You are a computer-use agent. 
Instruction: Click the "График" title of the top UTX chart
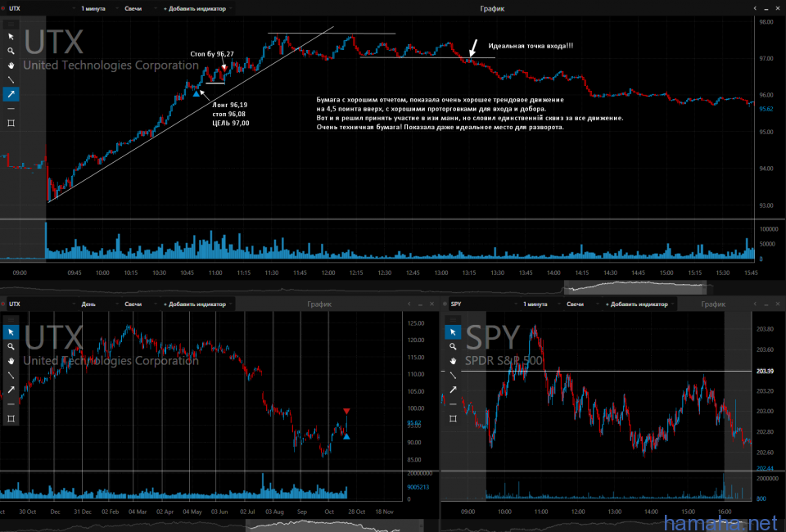(x=492, y=8)
